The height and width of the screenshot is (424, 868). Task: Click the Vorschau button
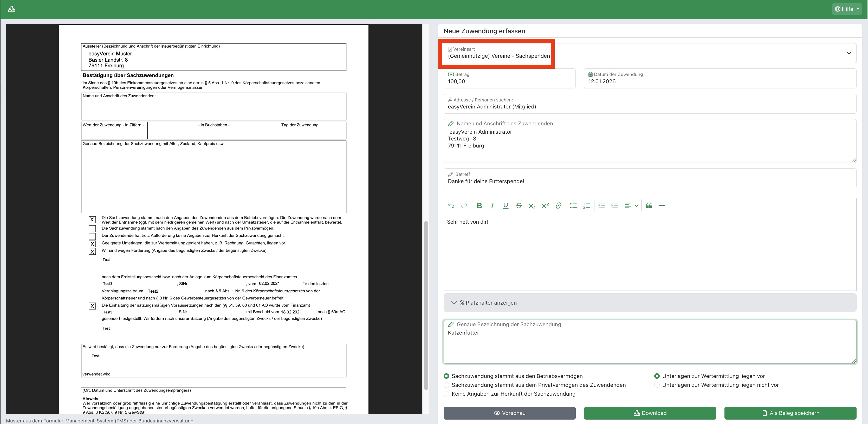pyautogui.click(x=509, y=413)
